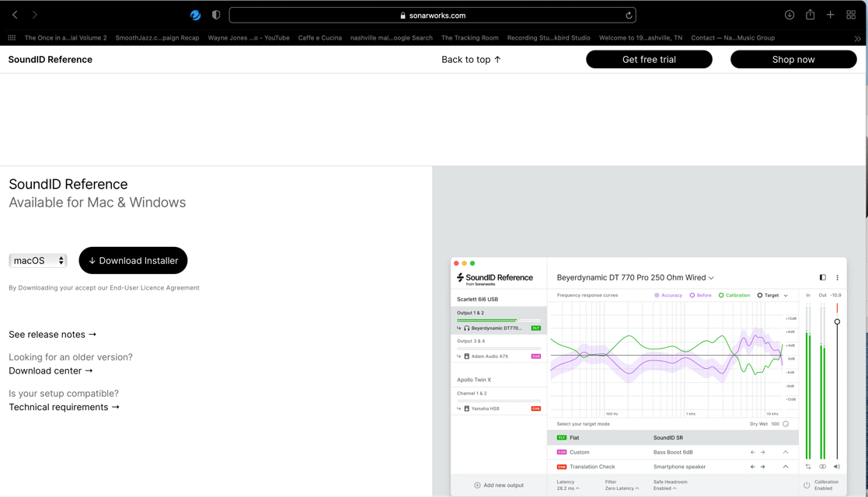Viewport: 868px width, 497px height.
Task: Click Back to top link
Action: tap(471, 59)
